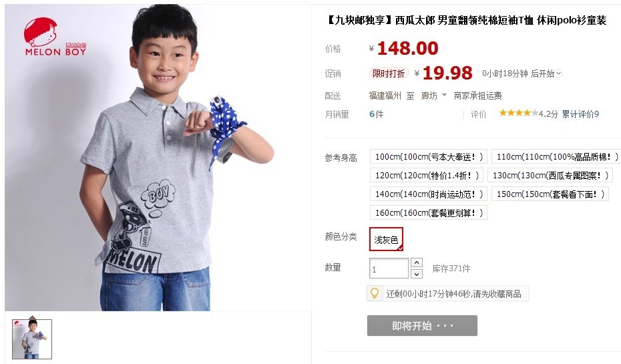Click the Melon Boy brand logo
This screenshot has width=621, height=364.
[x=55, y=37]
